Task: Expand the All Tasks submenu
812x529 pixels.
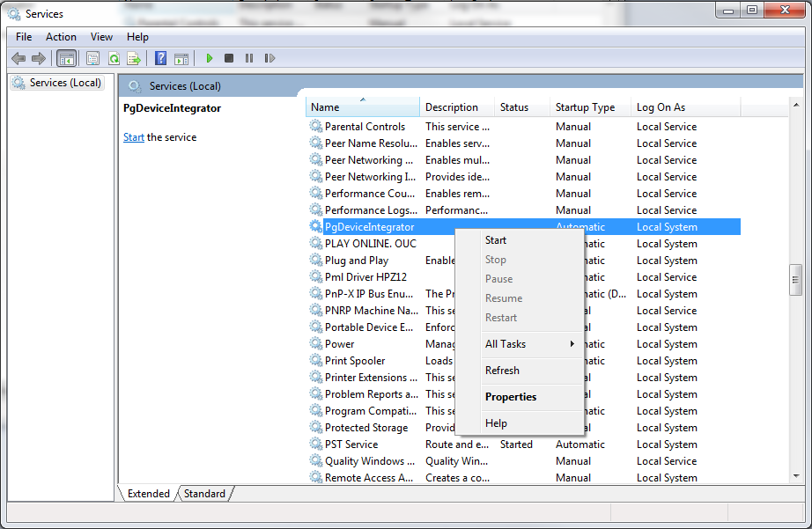Action: [x=527, y=344]
